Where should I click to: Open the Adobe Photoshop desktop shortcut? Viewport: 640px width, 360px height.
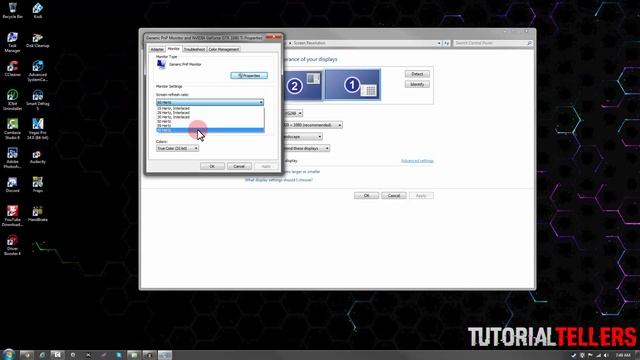[x=13, y=158]
